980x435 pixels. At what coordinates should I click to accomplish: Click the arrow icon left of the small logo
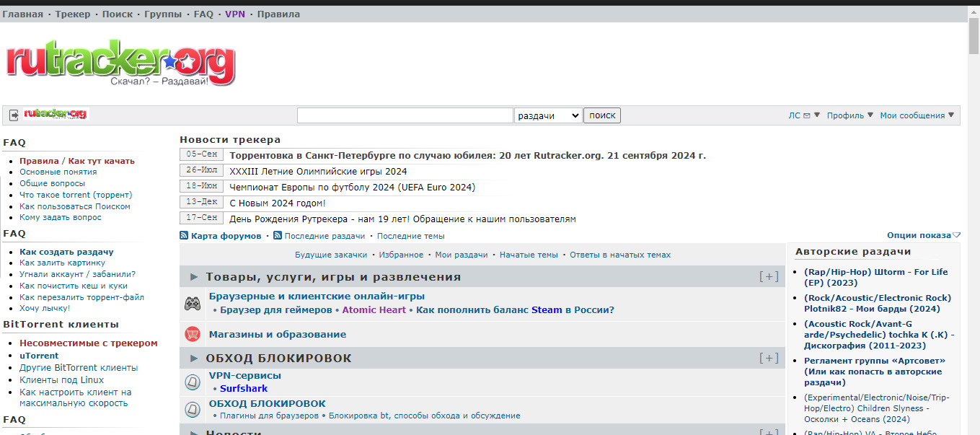[14, 115]
